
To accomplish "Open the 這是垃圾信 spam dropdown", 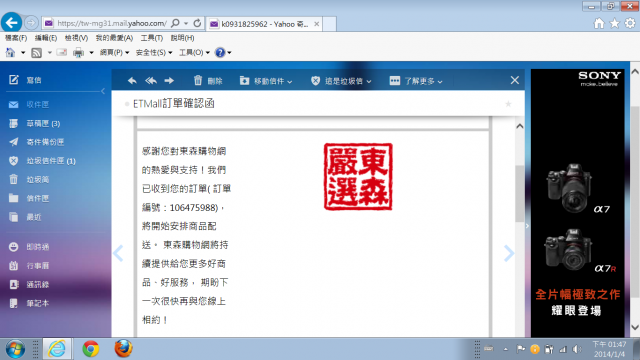I will coord(341,81).
